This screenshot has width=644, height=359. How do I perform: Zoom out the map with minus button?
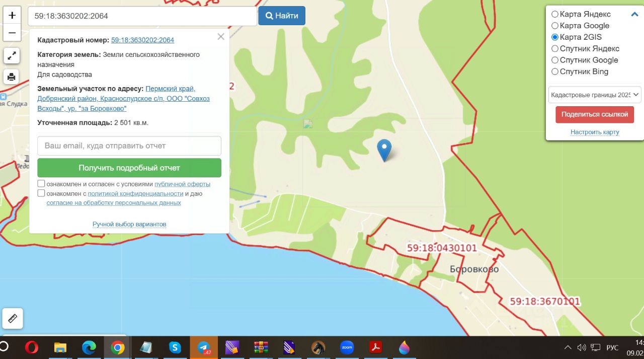click(x=12, y=33)
